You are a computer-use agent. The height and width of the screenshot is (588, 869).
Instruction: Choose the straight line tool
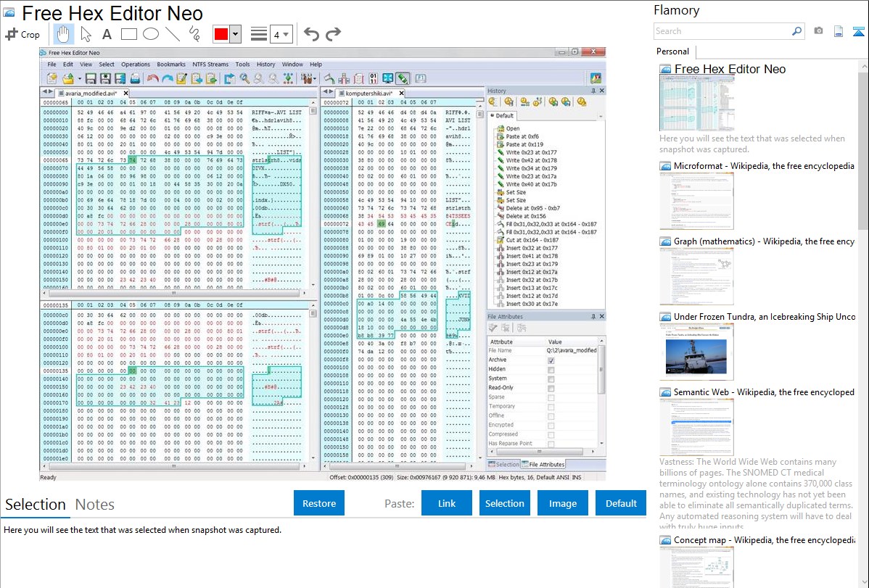(173, 34)
